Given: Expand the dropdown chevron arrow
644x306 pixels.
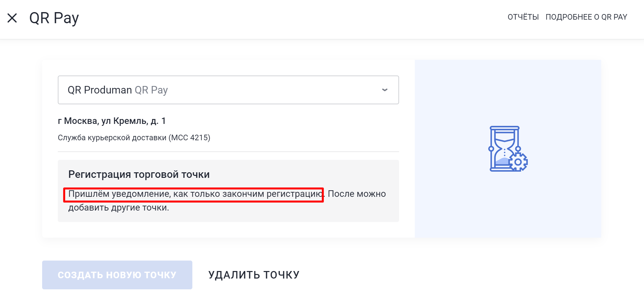Looking at the screenshot, I should (385, 90).
